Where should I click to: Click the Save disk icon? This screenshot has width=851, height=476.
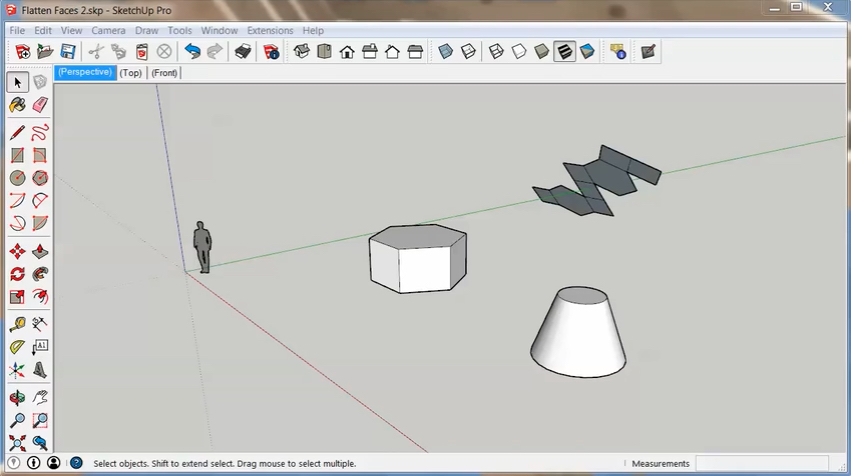coord(68,51)
